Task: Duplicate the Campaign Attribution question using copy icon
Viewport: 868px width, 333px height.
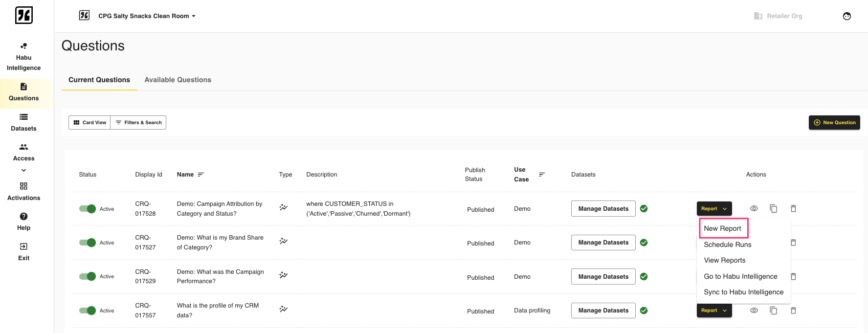Action: click(773, 209)
